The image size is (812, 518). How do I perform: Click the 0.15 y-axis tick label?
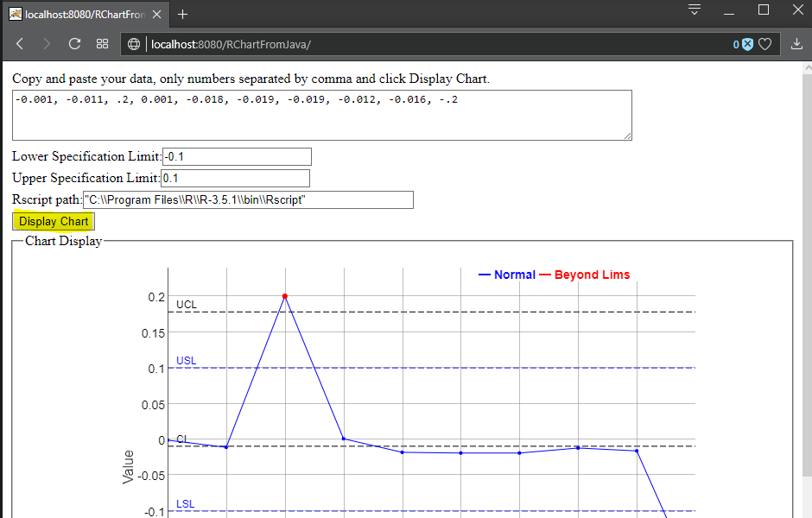[153, 333]
